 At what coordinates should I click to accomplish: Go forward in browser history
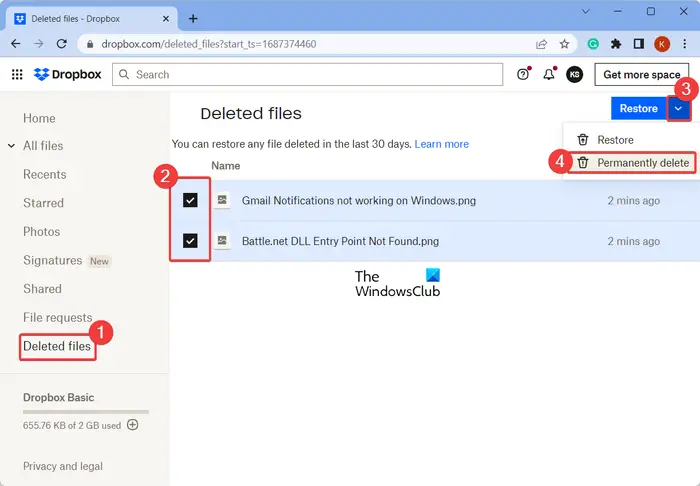point(39,44)
